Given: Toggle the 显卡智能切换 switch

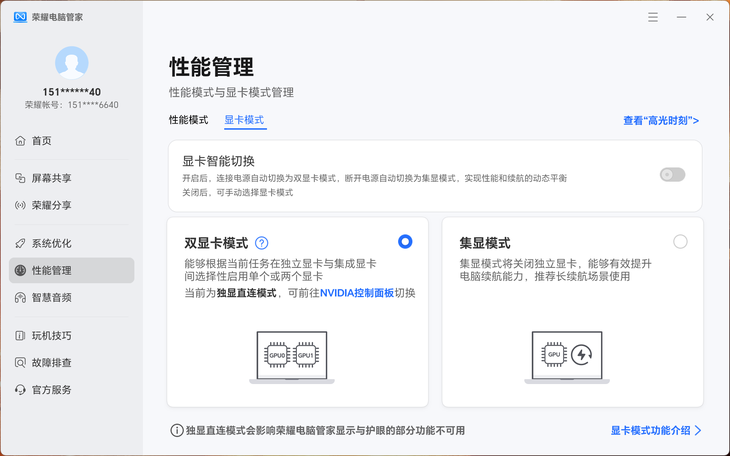Looking at the screenshot, I should (672, 175).
